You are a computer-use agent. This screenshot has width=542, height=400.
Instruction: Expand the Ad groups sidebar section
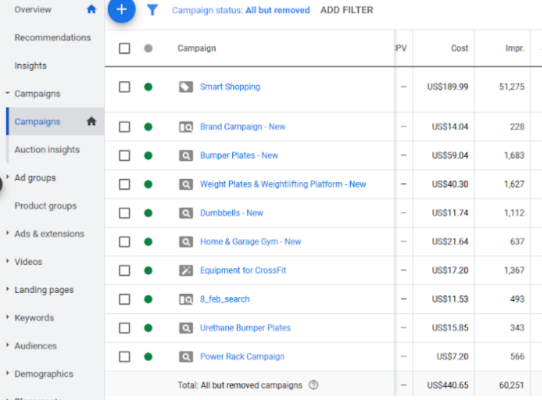click(7, 177)
